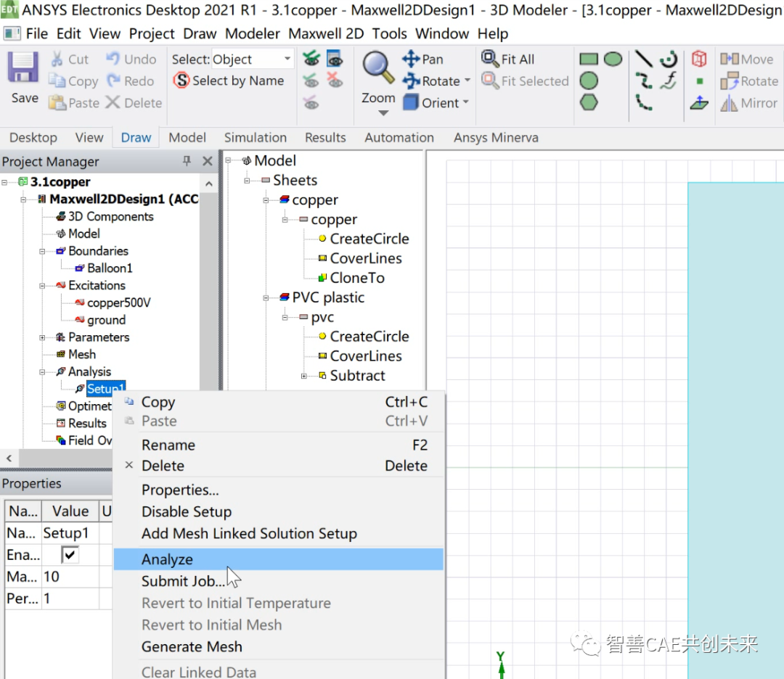Select the three-point arc tool
Image resolution: width=784 pixels, height=679 pixels.
click(x=643, y=102)
